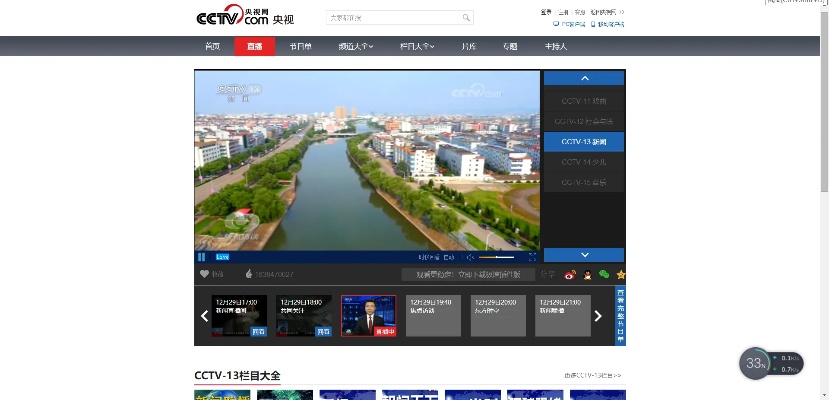The image size is (829, 400).
Task: Share via the WeChat icon
Action: pos(604,274)
